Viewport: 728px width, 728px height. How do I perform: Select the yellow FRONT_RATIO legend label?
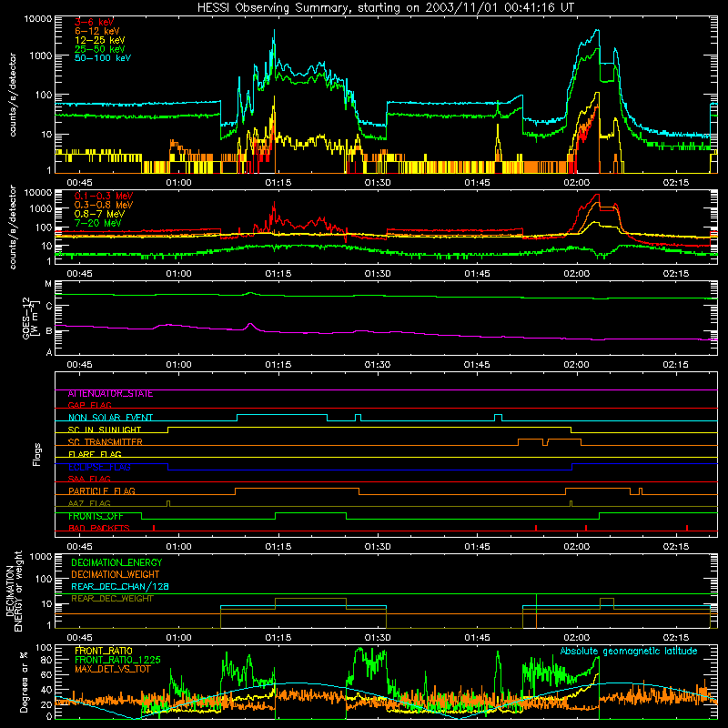coord(103,651)
